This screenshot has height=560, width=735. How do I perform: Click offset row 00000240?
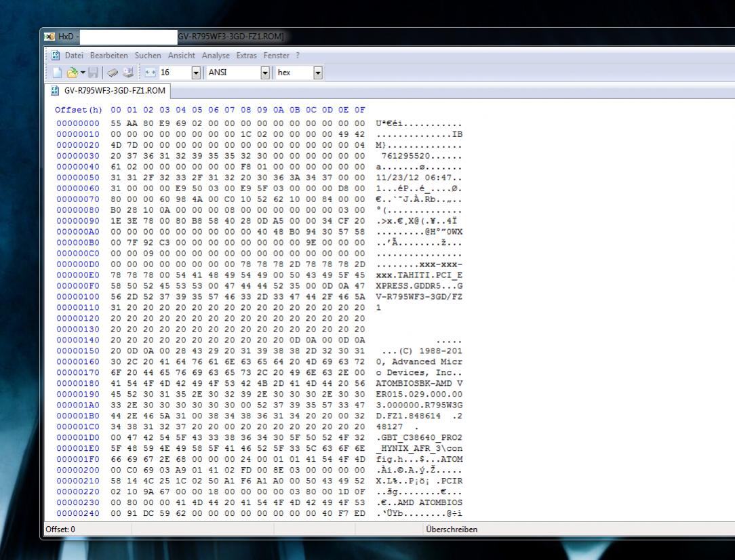78,513
